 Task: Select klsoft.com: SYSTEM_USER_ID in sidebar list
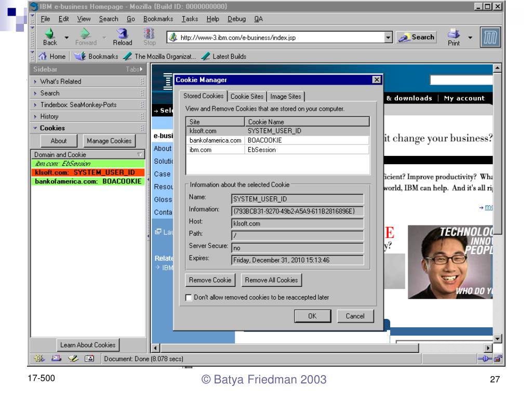(88, 172)
